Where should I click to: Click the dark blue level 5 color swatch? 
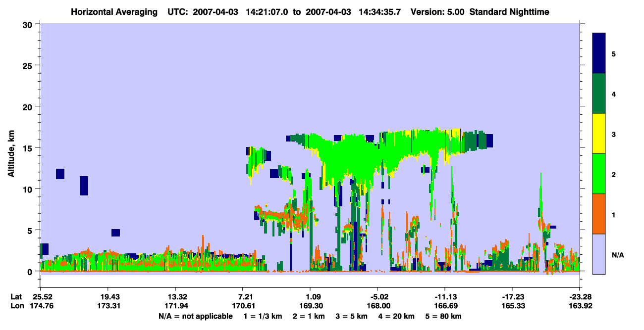[599, 53]
